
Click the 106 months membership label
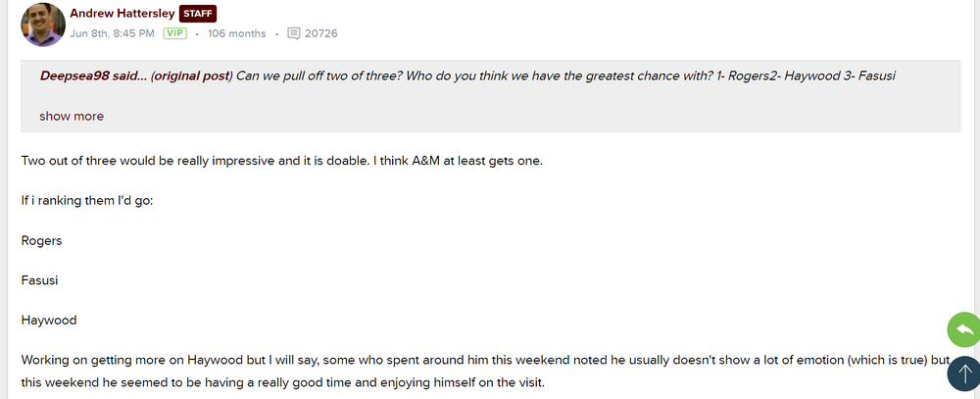click(236, 33)
